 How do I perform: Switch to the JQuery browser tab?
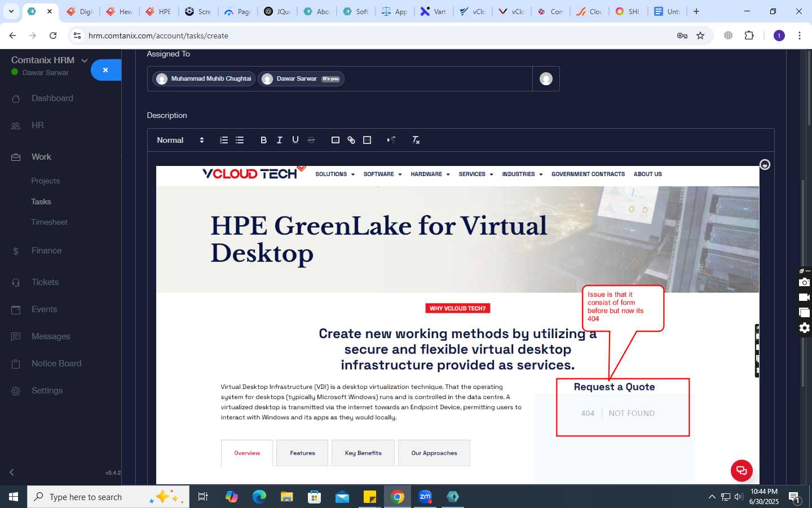tap(278, 11)
